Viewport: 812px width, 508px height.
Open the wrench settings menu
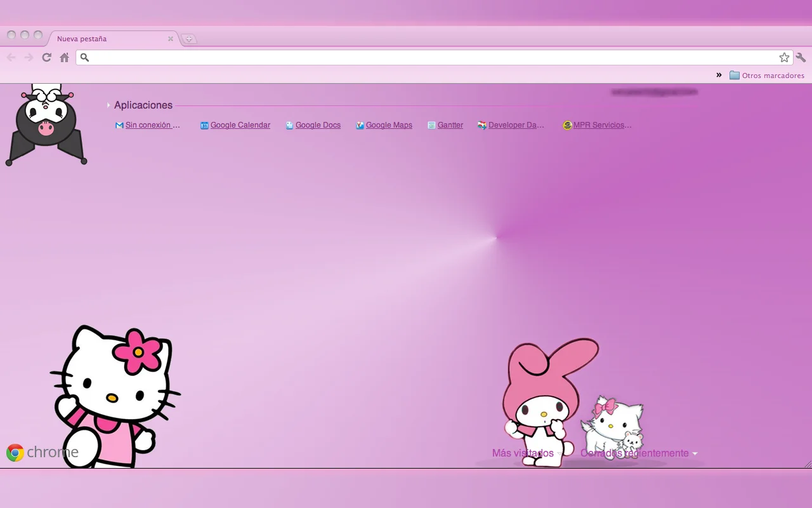[x=801, y=58]
